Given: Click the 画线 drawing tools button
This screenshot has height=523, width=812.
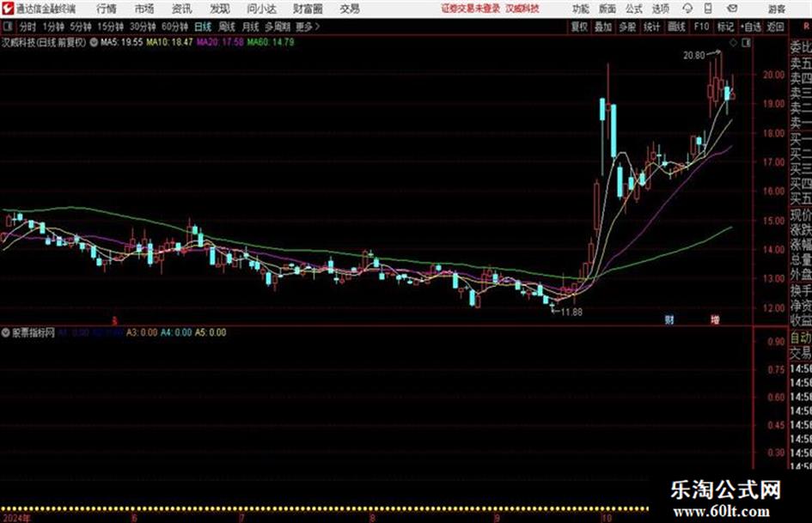Looking at the screenshot, I should (676, 27).
